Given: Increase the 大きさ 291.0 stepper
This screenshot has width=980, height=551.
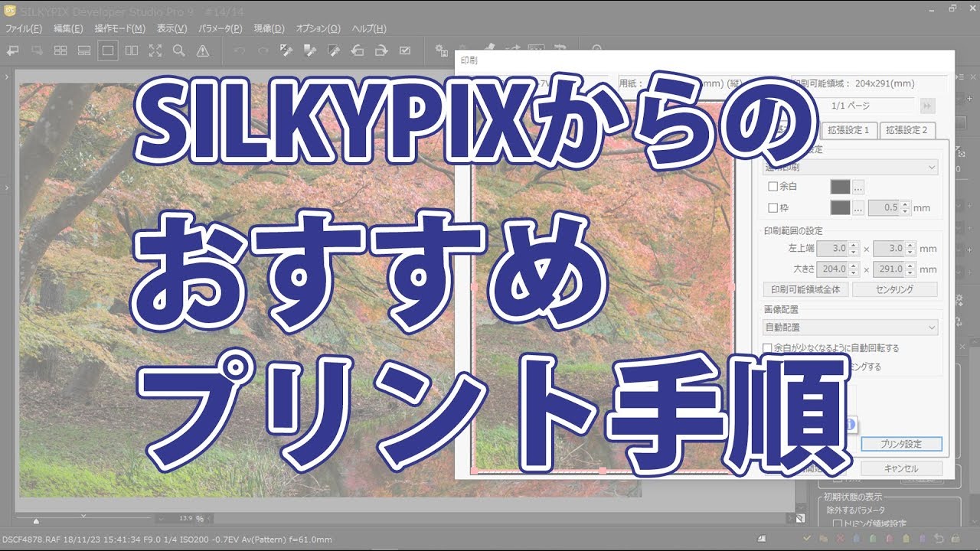Looking at the screenshot, I should [x=911, y=266].
